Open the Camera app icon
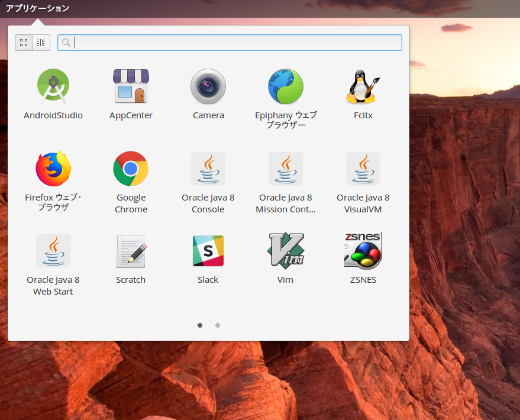Viewport: 520px width, 420px height. click(208, 86)
